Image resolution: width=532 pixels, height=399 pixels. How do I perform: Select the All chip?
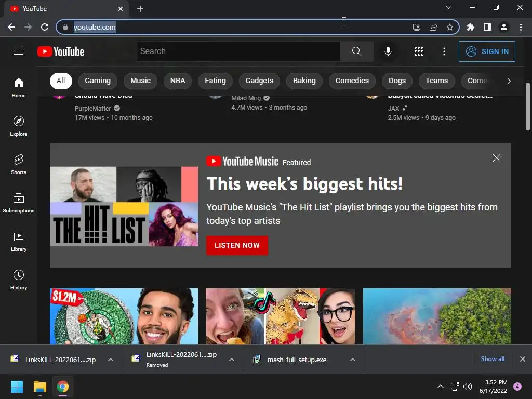(61, 81)
